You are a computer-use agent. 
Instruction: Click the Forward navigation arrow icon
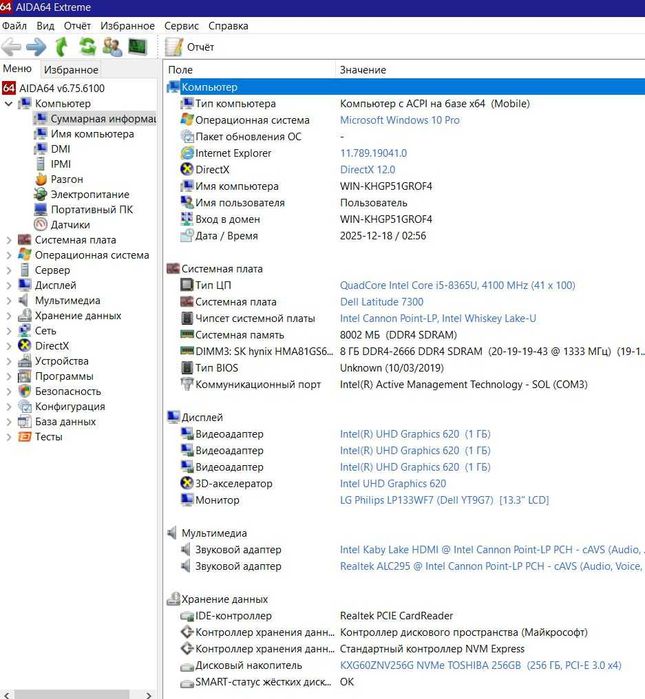[x=36, y=47]
